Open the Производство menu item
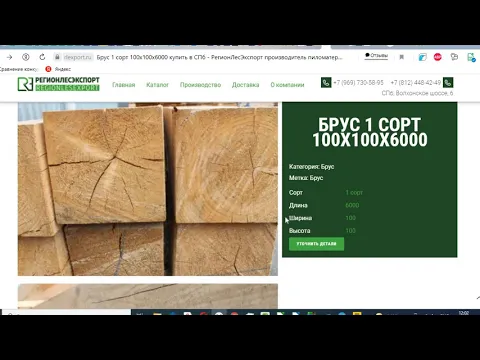Screen dimensions: 480x360 (x=200, y=85)
